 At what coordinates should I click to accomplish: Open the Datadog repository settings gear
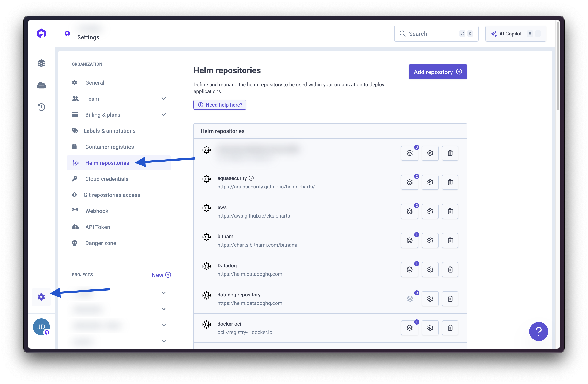coord(430,269)
